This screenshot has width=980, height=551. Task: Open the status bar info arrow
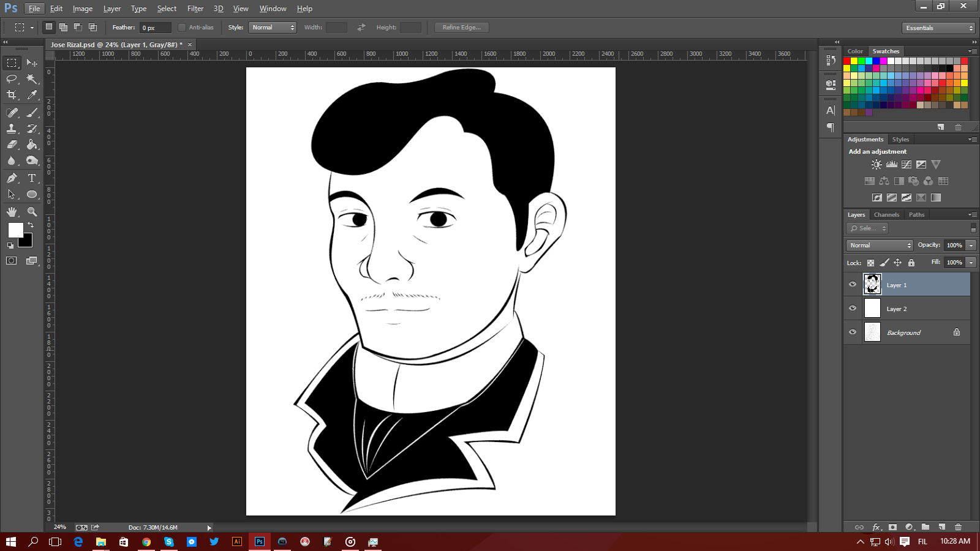tap(209, 528)
